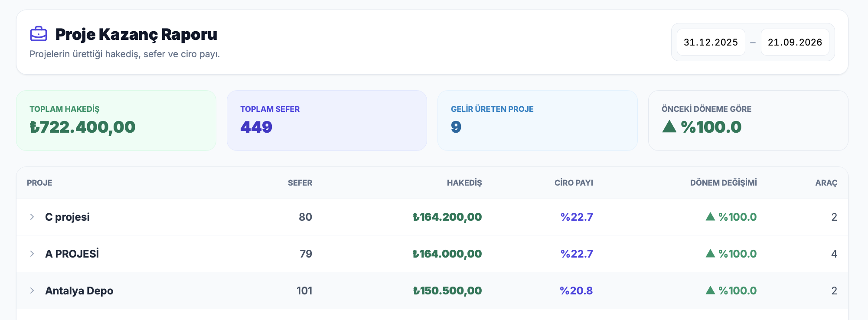The image size is (868, 320).
Task: Click the SEFER column header
Action: point(300,183)
